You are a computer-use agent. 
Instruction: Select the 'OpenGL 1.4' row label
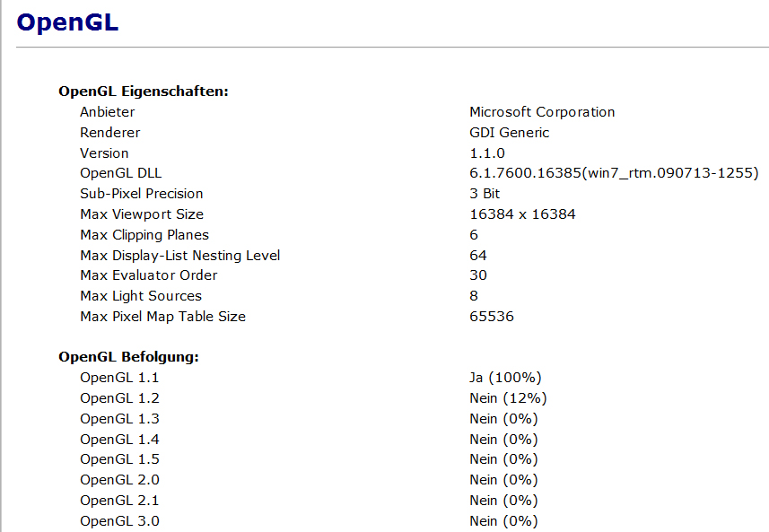(119, 440)
